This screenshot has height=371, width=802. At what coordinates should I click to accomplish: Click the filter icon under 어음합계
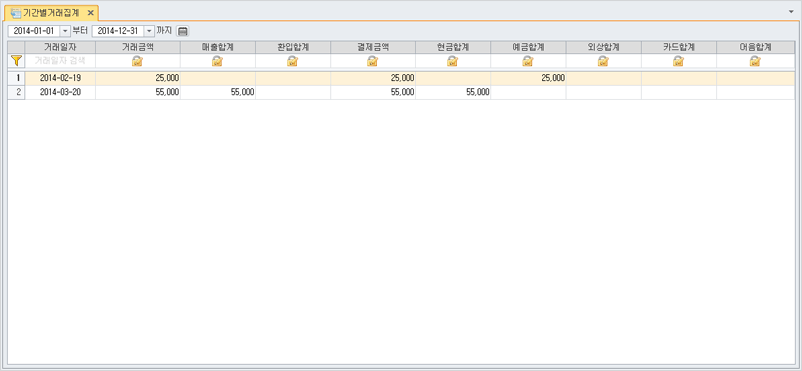[x=755, y=61]
